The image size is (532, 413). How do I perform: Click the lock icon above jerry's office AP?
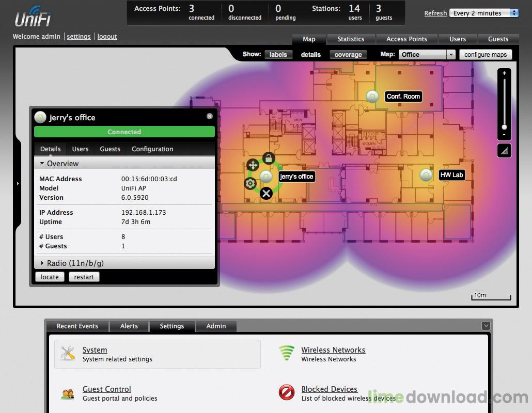pyautogui.click(x=269, y=158)
